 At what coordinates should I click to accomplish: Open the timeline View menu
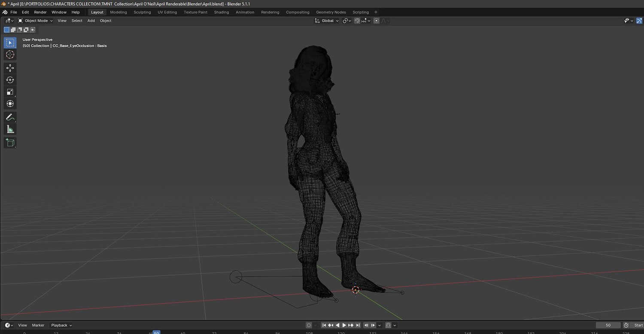(x=22, y=325)
